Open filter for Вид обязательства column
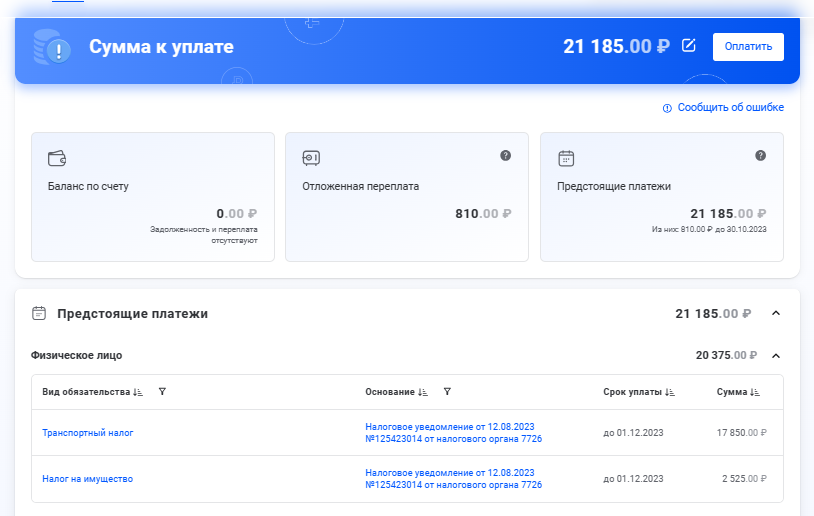814x516 pixels. [x=162, y=391]
